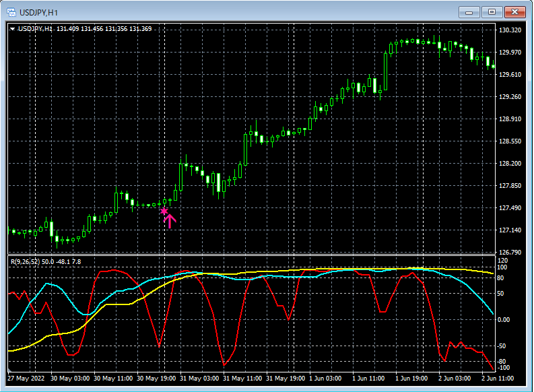Click the chart shift triangle at bottom-left
Viewport: 534px width, 392px height.
click(x=10, y=371)
